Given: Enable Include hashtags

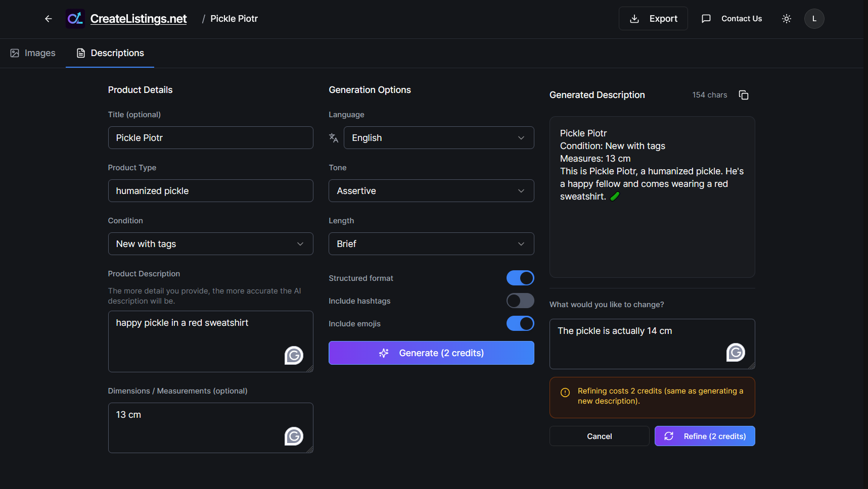Looking at the screenshot, I should 520,301.
